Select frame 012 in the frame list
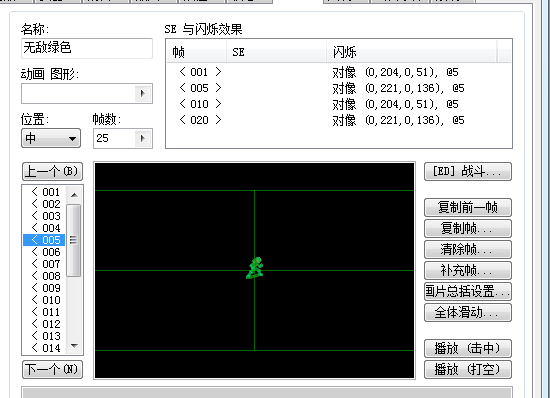This screenshot has height=398, width=550. [x=44, y=324]
